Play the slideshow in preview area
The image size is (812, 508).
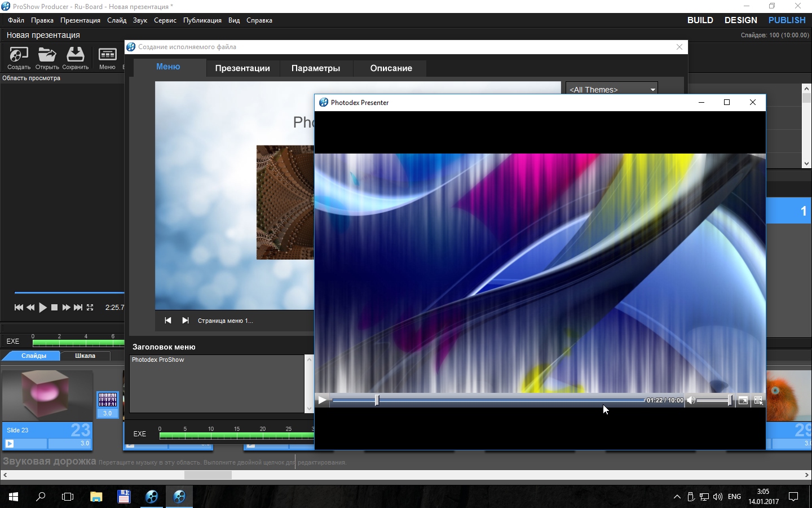click(x=43, y=308)
